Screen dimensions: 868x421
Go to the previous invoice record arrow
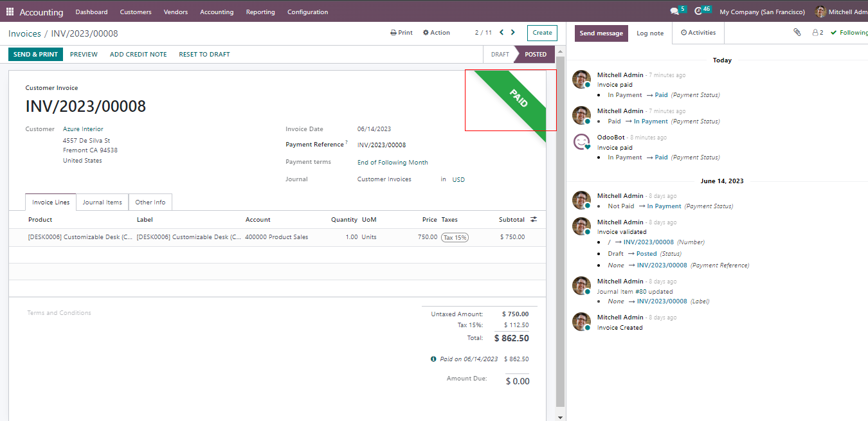pos(501,32)
